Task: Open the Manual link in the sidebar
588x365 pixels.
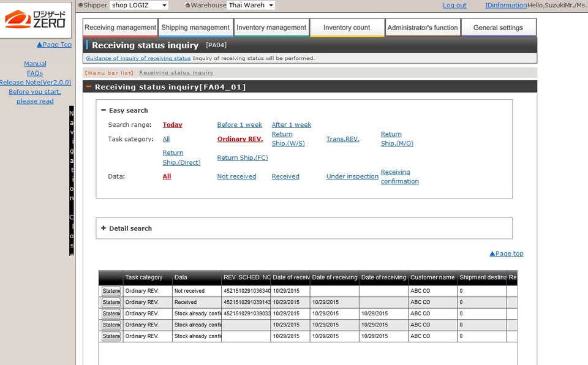Action: (x=35, y=64)
